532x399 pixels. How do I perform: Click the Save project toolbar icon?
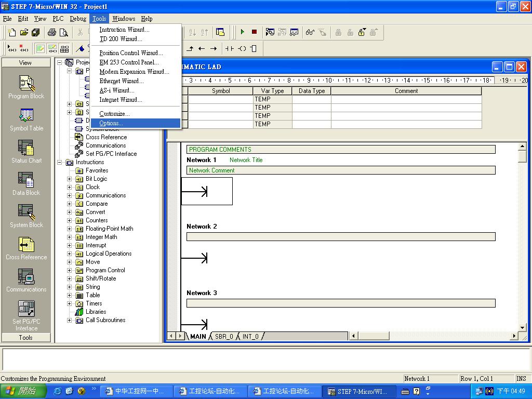35,33
